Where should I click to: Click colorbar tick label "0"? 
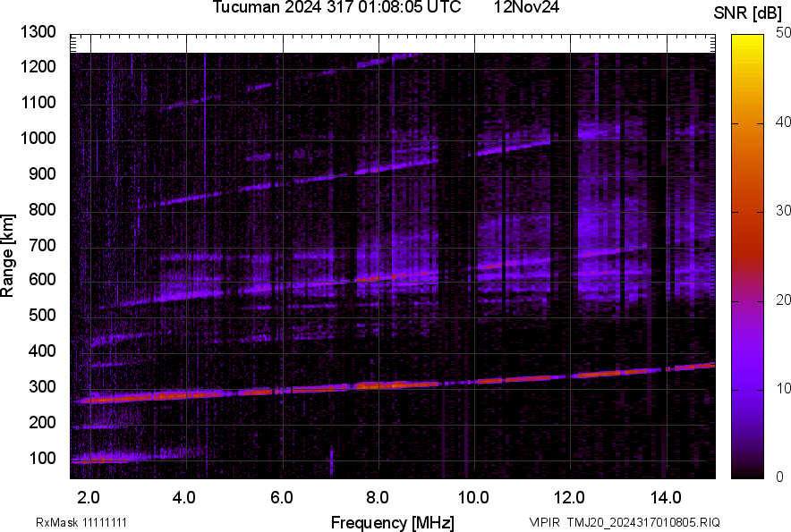coord(780,477)
